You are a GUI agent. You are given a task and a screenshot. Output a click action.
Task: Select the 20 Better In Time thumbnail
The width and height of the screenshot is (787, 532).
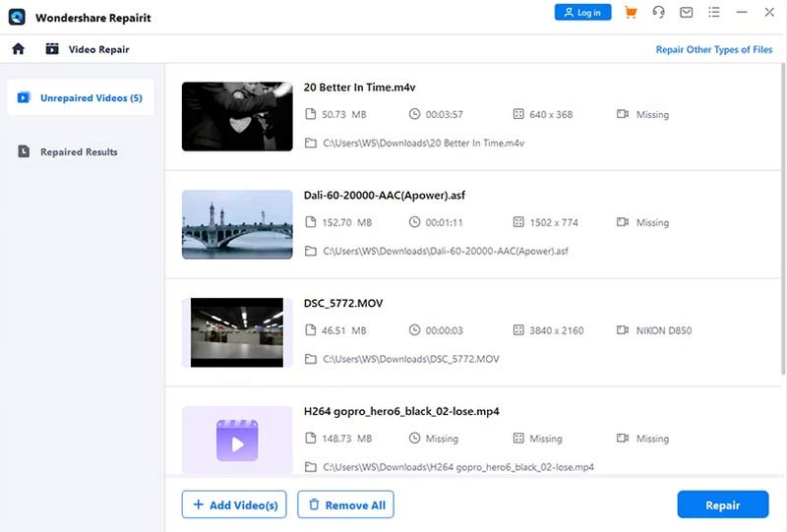237,116
